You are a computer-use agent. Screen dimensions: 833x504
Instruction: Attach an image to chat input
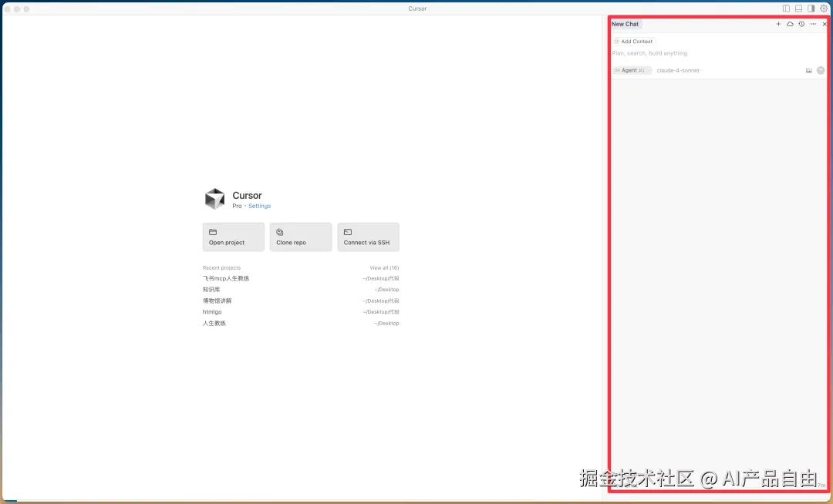(x=808, y=71)
